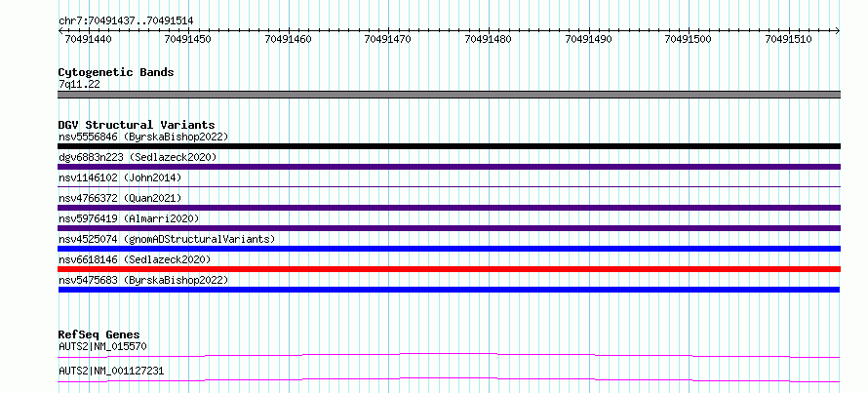
Task: Click the 7q11.22 band label
Action: coord(79,84)
